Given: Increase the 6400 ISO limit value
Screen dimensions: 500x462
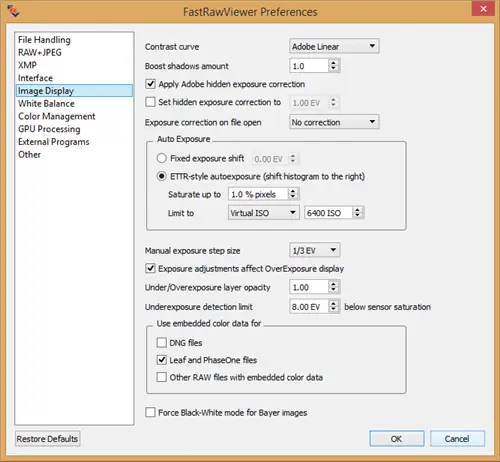Looking at the screenshot, I should pyautogui.click(x=357, y=210).
